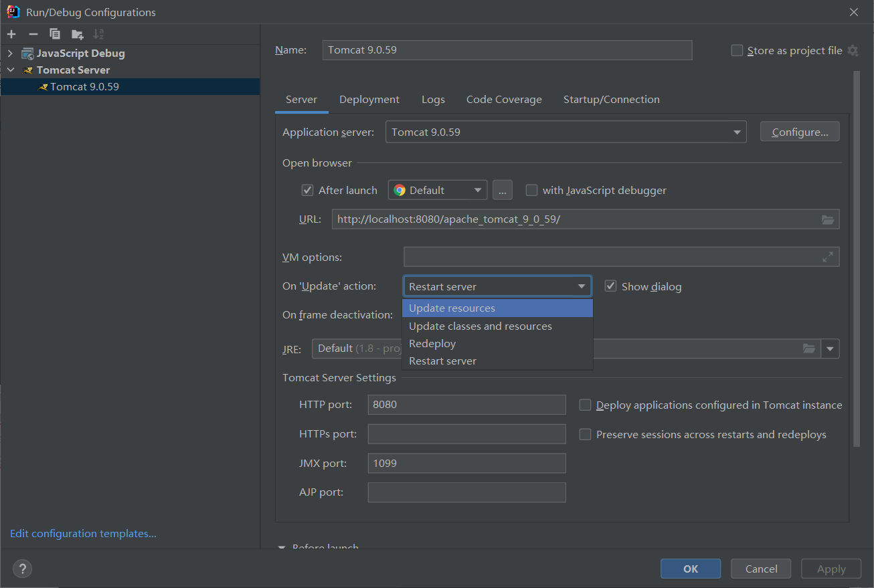Open the JRE dropdown arrow
Image resolution: width=874 pixels, height=588 pixels.
[x=831, y=349]
